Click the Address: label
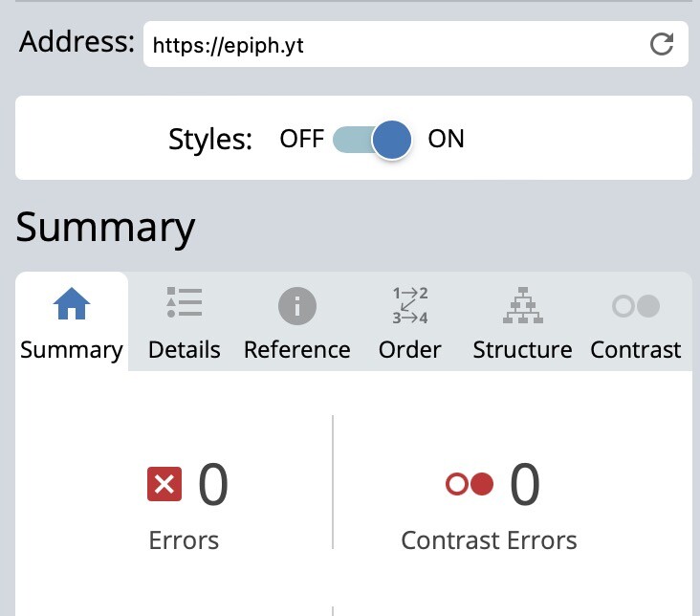Viewport: 700px width, 616px height. click(77, 41)
